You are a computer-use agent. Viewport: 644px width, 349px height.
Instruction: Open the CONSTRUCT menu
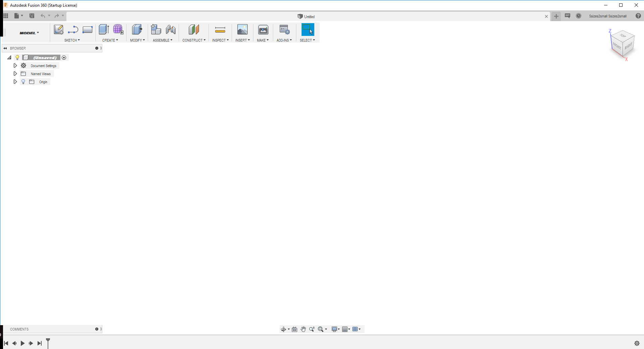(194, 40)
